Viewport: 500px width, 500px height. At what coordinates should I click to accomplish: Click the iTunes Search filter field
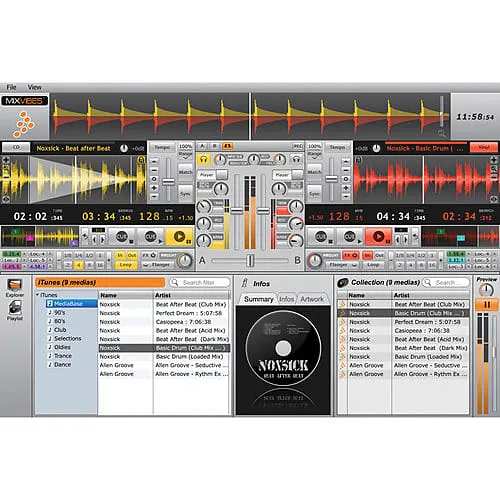200,282
